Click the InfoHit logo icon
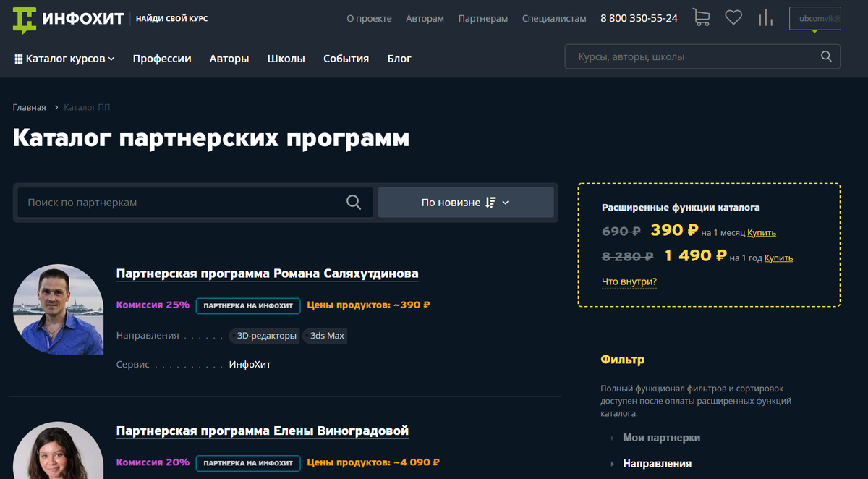 [25, 20]
